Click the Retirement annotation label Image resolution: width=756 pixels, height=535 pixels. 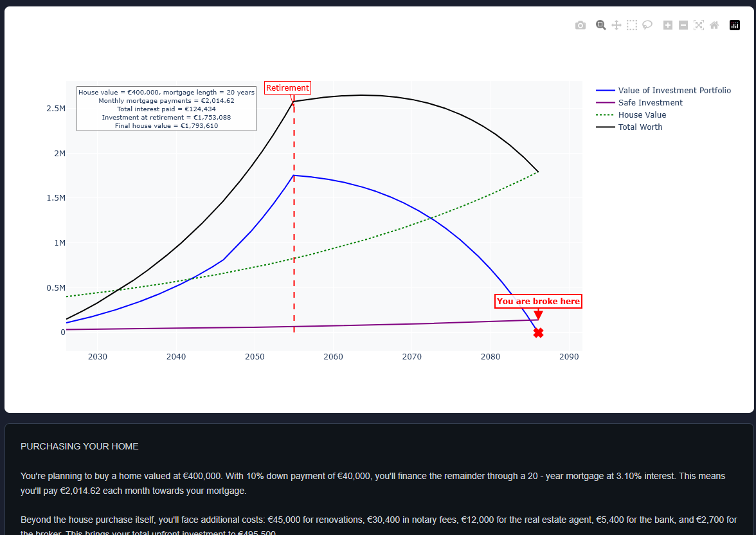point(287,87)
